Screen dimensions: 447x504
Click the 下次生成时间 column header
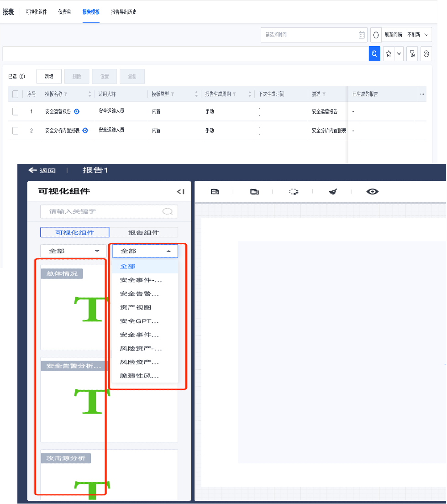click(271, 94)
